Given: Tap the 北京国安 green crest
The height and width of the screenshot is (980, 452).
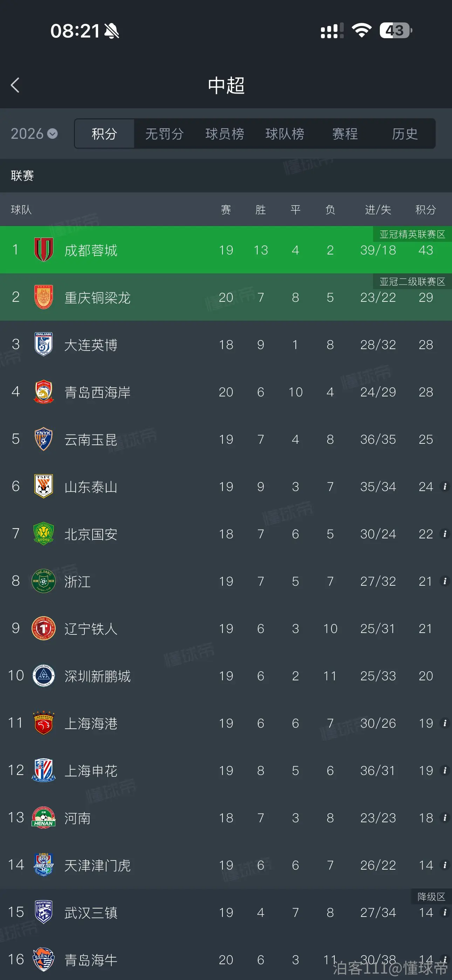Looking at the screenshot, I should click(44, 533).
